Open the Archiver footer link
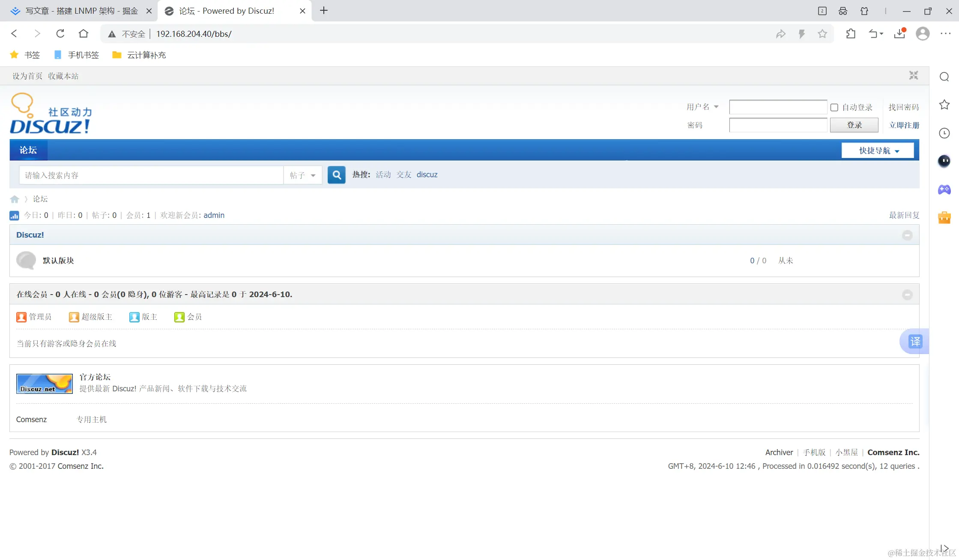The width and height of the screenshot is (959, 560). (779, 453)
